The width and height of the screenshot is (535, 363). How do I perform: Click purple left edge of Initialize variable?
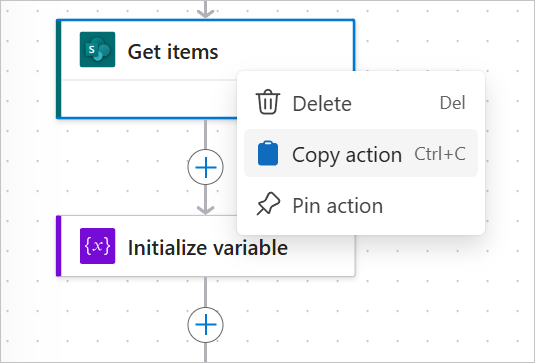pyautogui.click(x=59, y=246)
